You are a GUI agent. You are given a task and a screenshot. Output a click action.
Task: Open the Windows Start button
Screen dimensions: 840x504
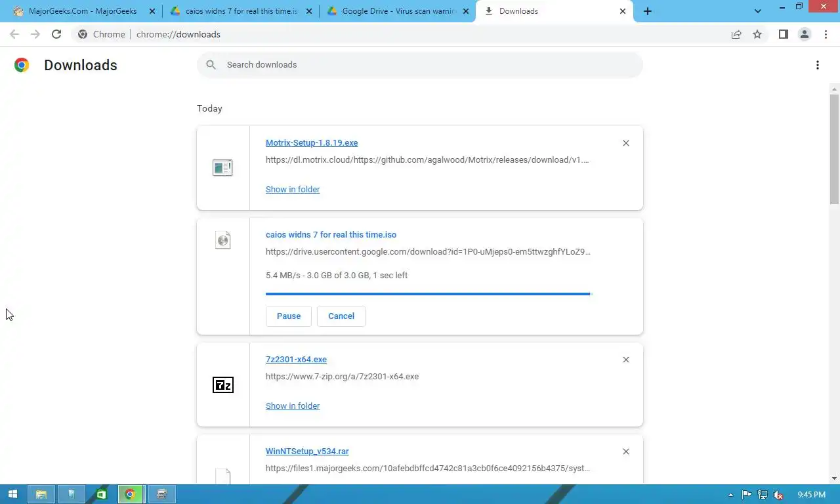[12, 494]
